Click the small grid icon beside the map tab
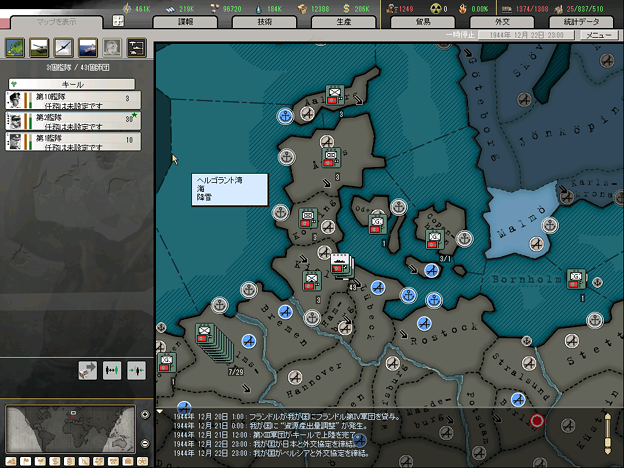The height and width of the screenshot is (468, 624). coord(118,21)
